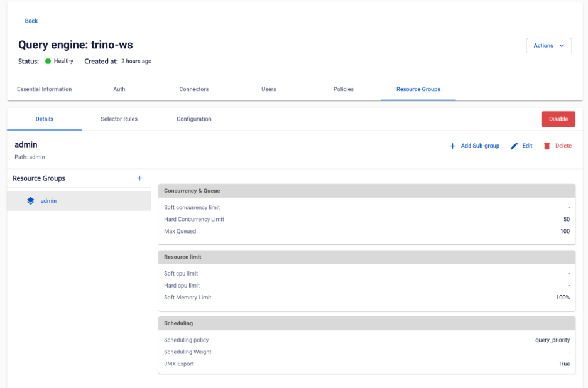588x388 pixels.
Task: Click the Add Sub-group label
Action: pos(480,146)
